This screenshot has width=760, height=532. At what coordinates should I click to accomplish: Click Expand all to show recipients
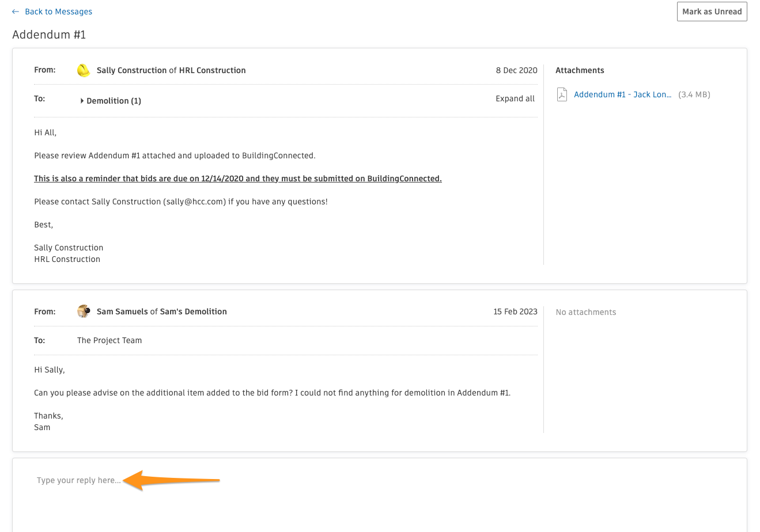click(x=515, y=98)
